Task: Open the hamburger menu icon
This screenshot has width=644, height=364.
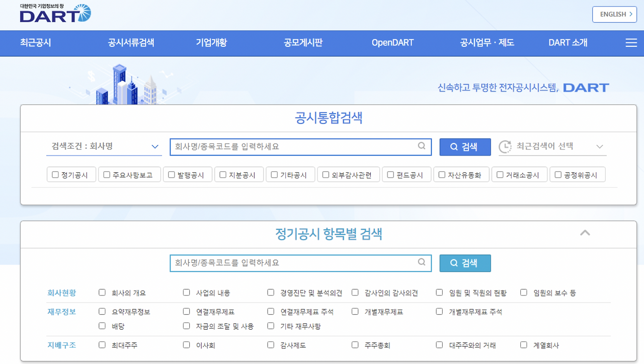Action: click(x=631, y=43)
